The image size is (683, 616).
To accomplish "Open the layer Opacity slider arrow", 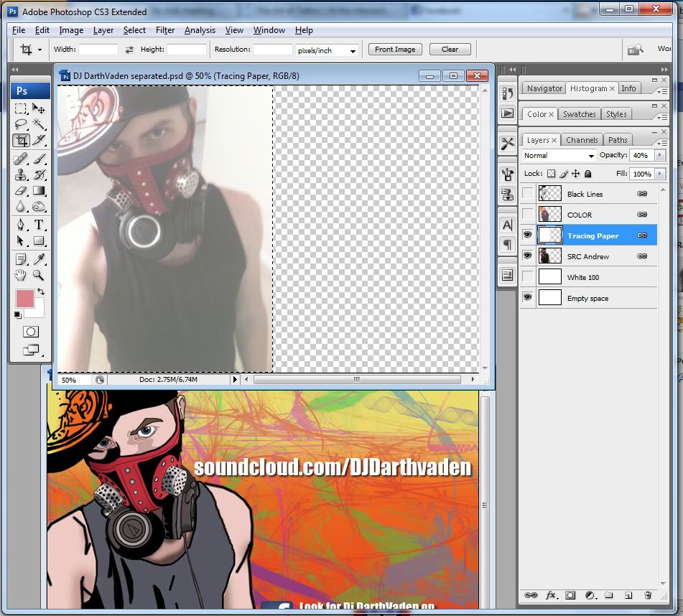I will [x=660, y=155].
